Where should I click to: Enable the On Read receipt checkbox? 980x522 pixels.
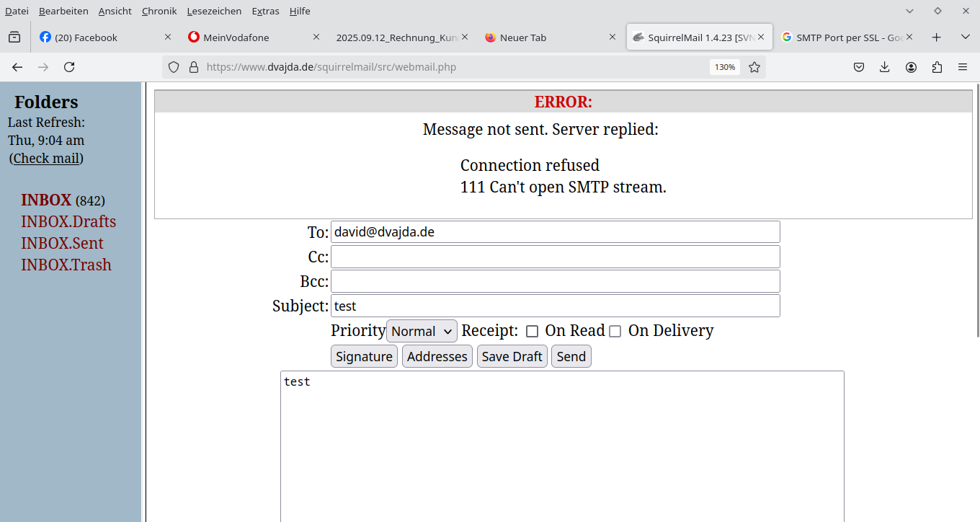click(533, 332)
